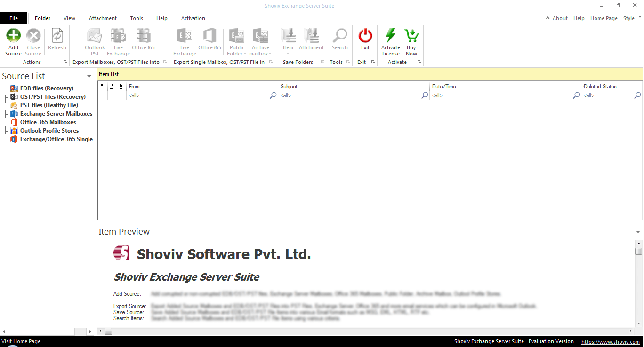Switch to the Folder ribbon tab
The image size is (644, 347).
[43, 18]
